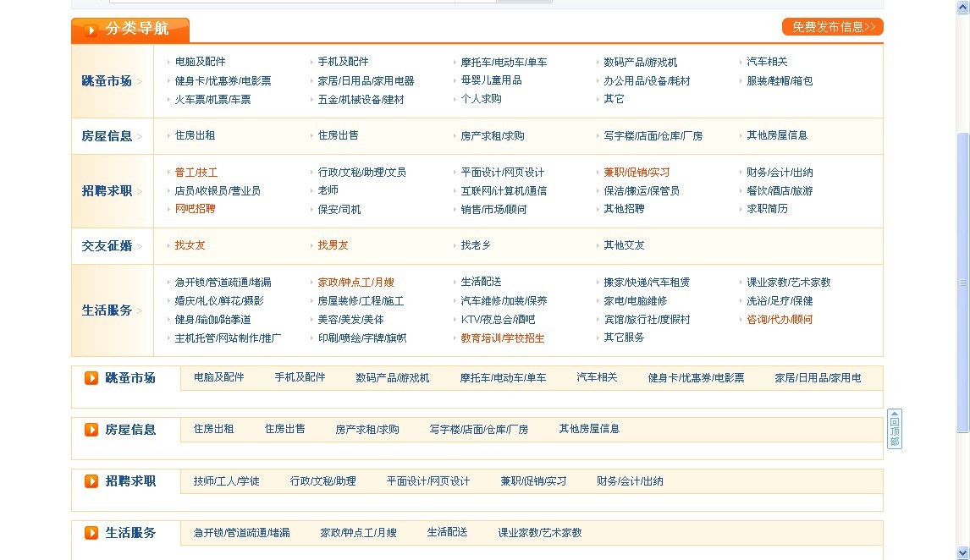This screenshot has width=970, height=560.
Task: Select 写字楼/店面/仓库/厂房 in top table
Action: point(653,136)
